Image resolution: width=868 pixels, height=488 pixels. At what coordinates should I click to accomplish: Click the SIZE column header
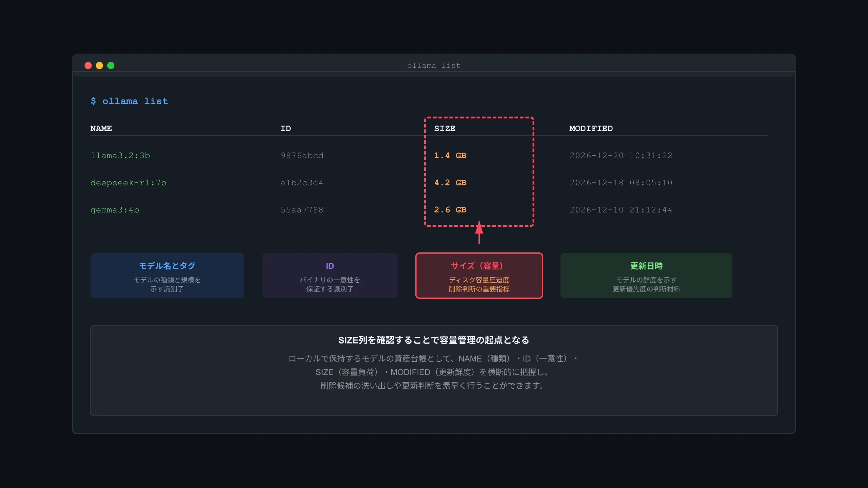pyautogui.click(x=445, y=128)
